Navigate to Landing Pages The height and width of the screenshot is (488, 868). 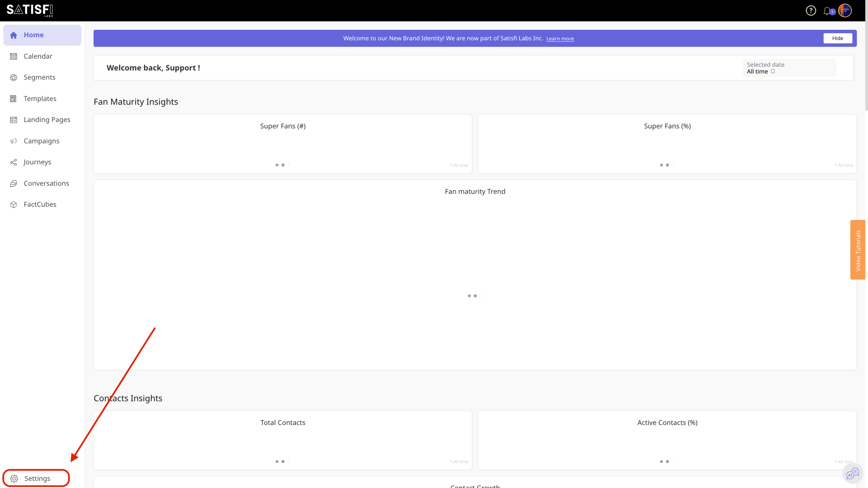pyautogui.click(x=47, y=120)
